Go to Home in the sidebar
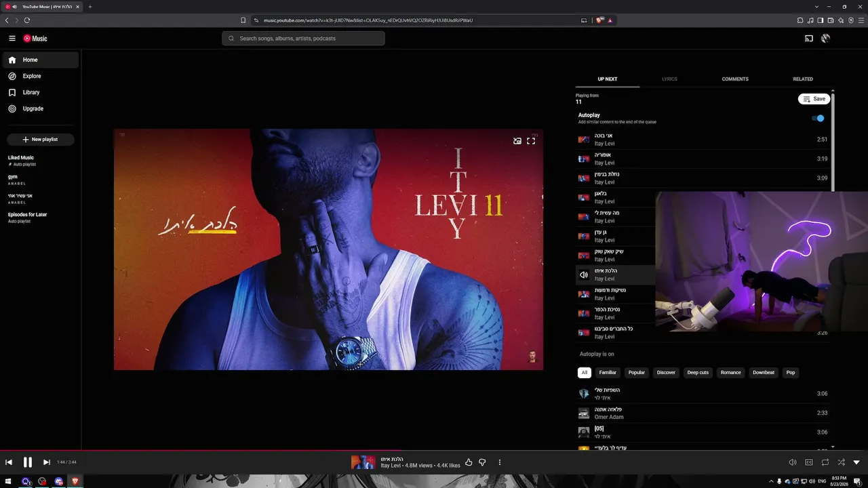The width and height of the screenshot is (868, 488). [x=41, y=60]
